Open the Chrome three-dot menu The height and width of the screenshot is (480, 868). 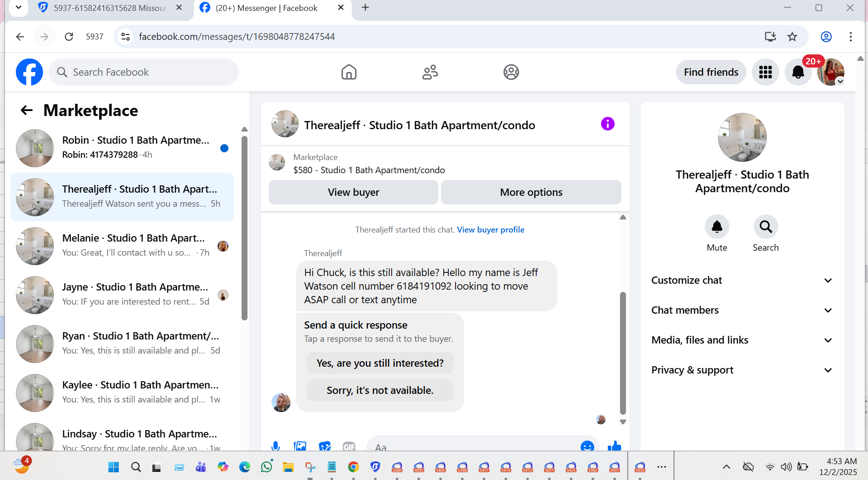pos(851,37)
